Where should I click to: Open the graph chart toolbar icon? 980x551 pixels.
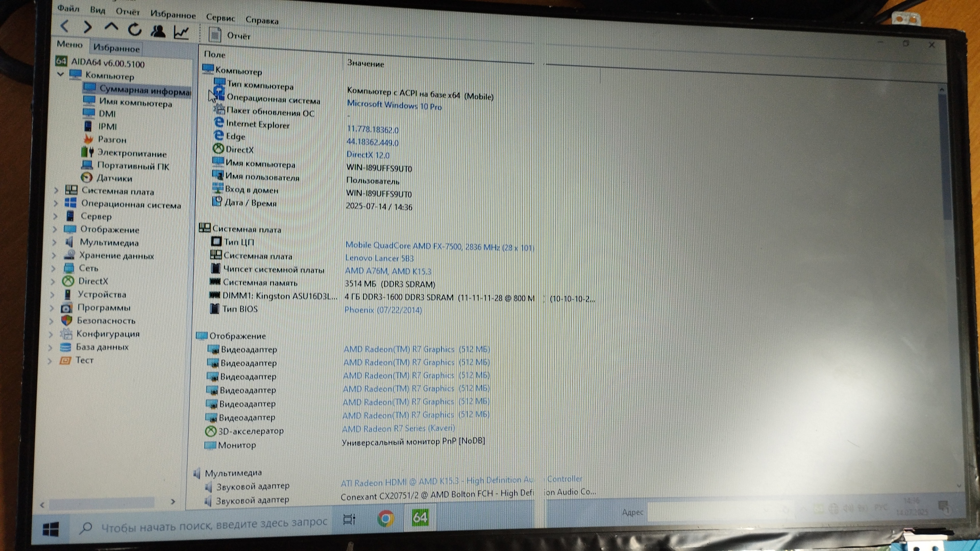click(181, 33)
